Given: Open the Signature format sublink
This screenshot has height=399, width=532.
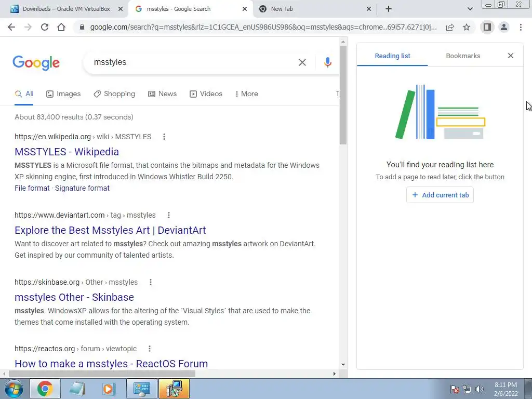Looking at the screenshot, I should [x=82, y=188].
